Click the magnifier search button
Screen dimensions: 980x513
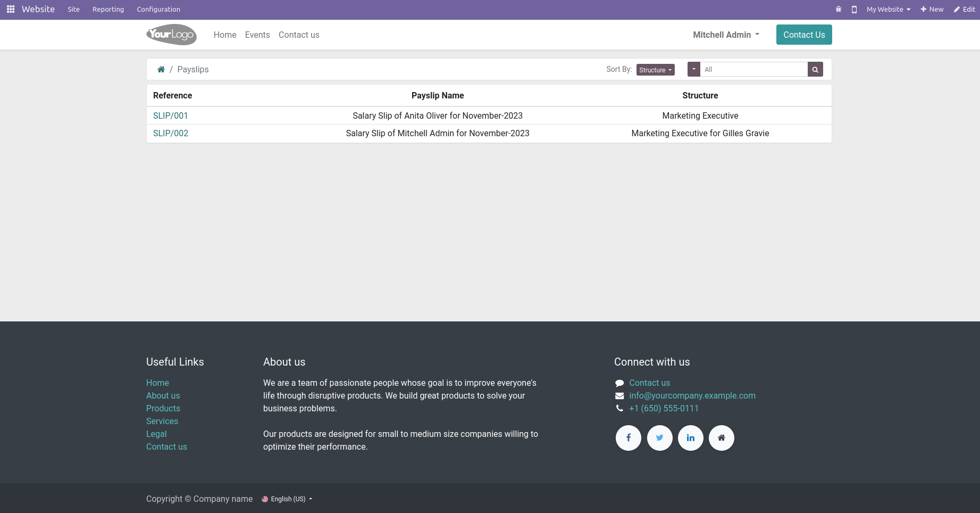point(815,69)
